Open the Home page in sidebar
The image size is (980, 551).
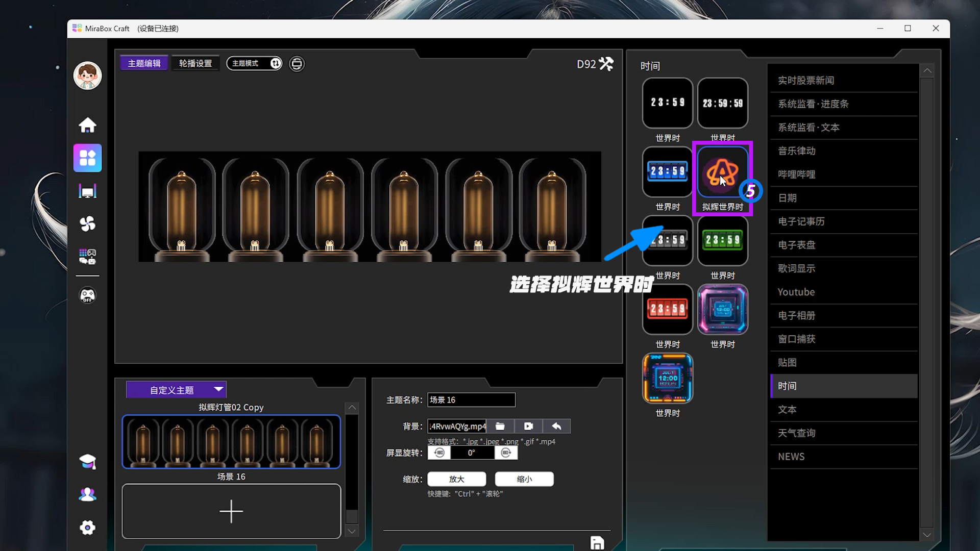coord(87,125)
